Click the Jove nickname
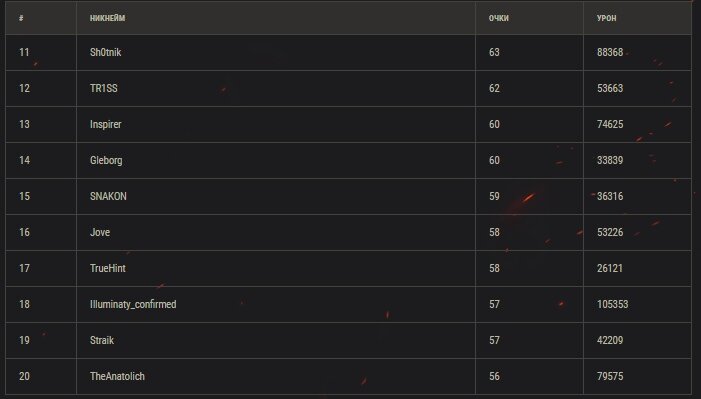 point(100,232)
